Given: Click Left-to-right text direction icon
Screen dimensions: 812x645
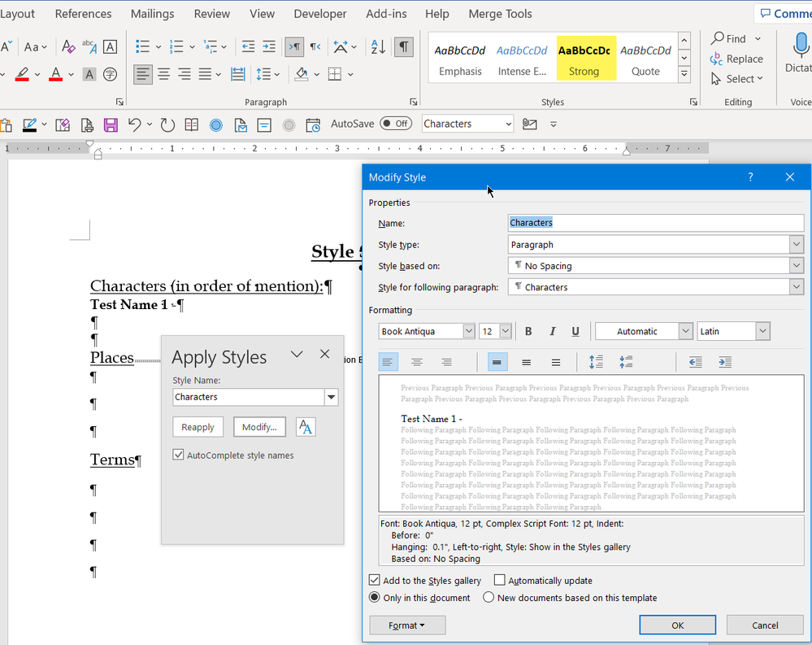Looking at the screenshot, I should 294,46.
